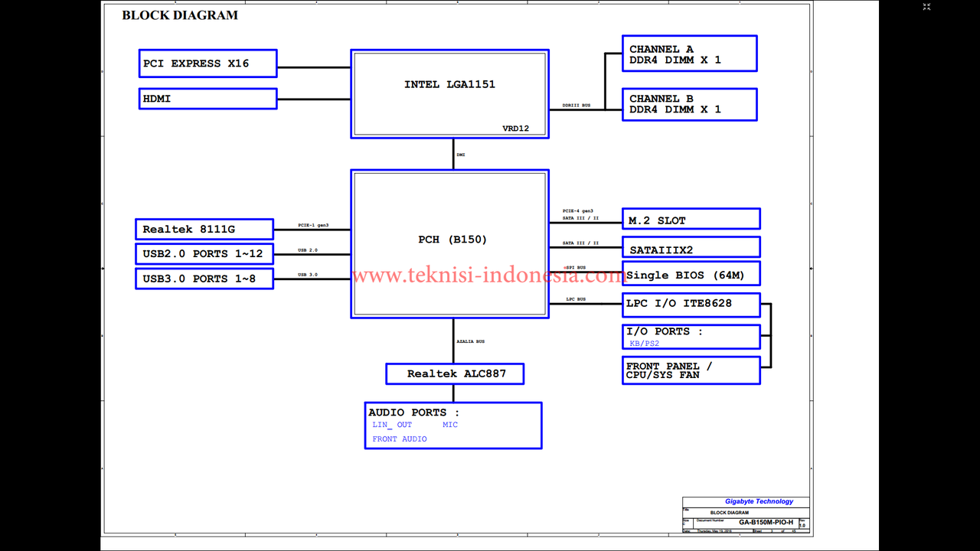Click the GA-B150M-PIO-H document number
The width and height of the screenshot is (980, 551).
[766, 522]
